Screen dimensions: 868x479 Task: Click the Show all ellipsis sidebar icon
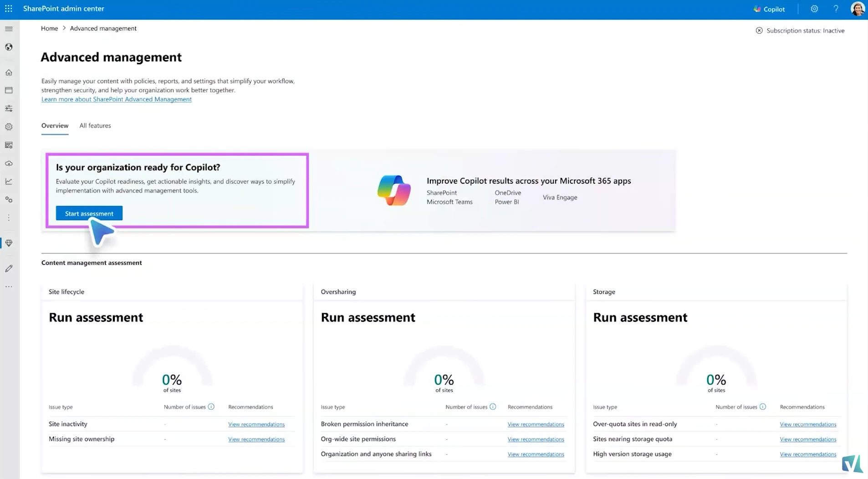click(x=9, y=287)
